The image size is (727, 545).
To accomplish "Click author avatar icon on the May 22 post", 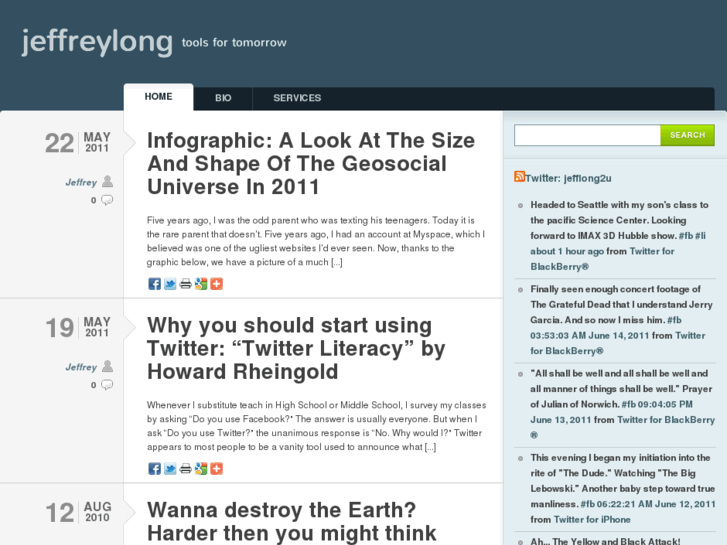I will (x=108, y=181).
